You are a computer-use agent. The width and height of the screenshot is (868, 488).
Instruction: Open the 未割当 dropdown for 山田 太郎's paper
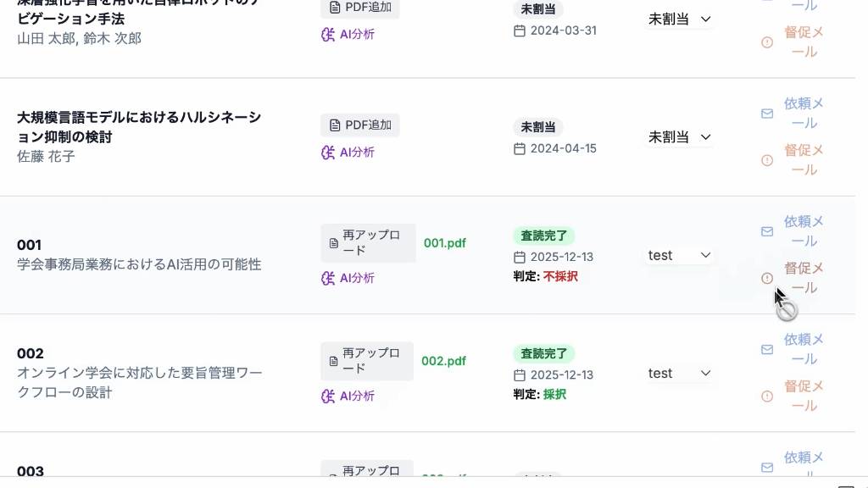pos(679,19)
